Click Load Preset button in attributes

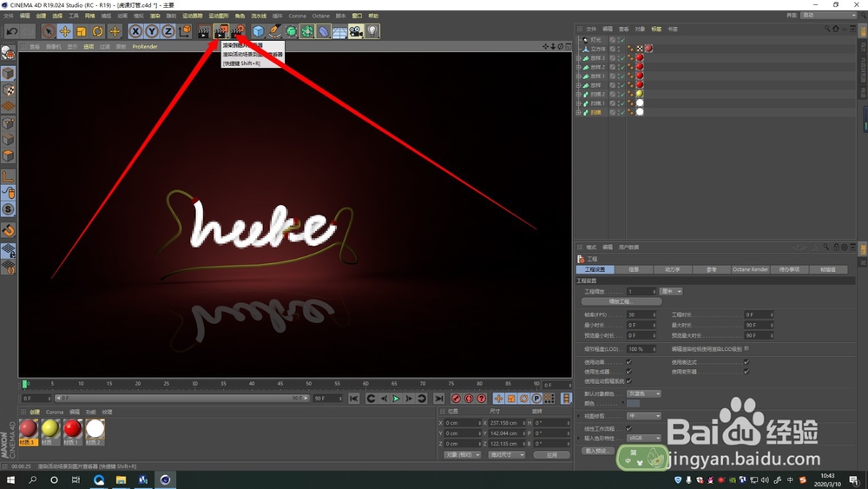click(x=597, y=451)
